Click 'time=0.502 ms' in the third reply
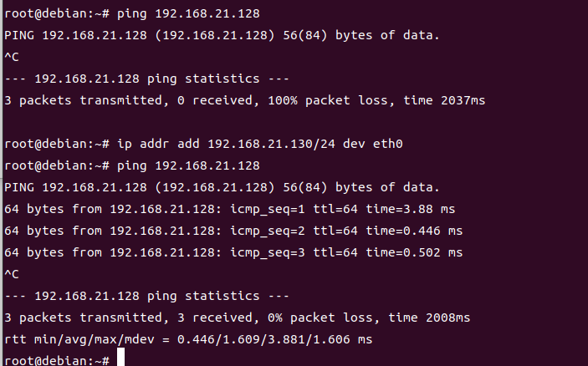This screenshot has height=366, width=588. (x=414, y=252)
